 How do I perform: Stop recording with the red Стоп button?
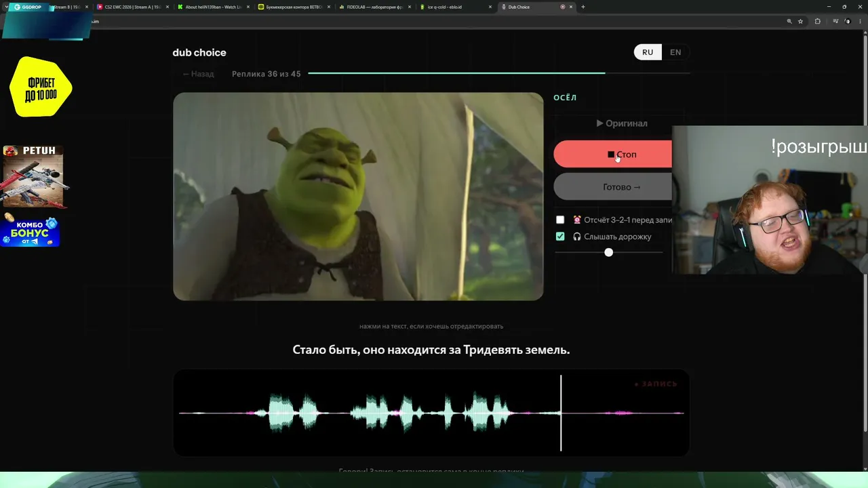click(x=613, y=155)
